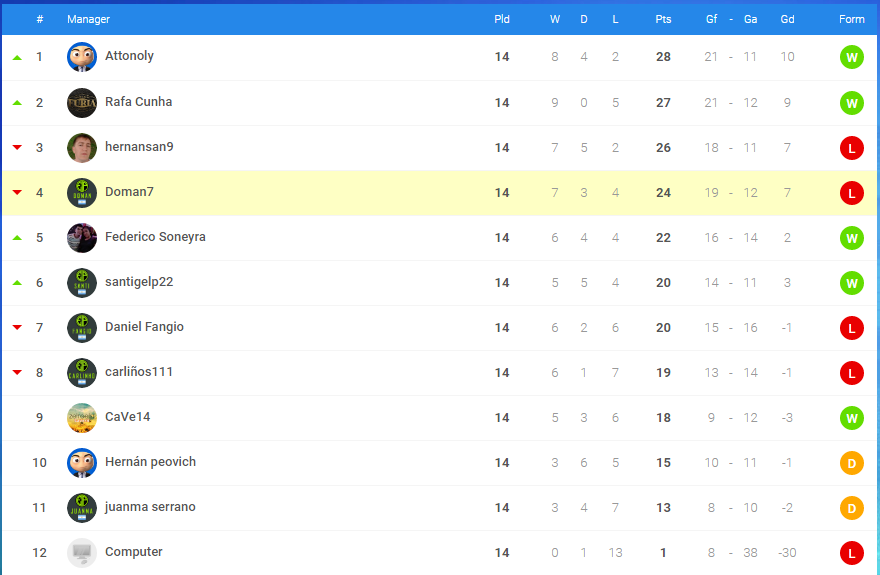Select Doman7's green team badge avatar
This screenshot has width=880, height=575.
point(82,193)
